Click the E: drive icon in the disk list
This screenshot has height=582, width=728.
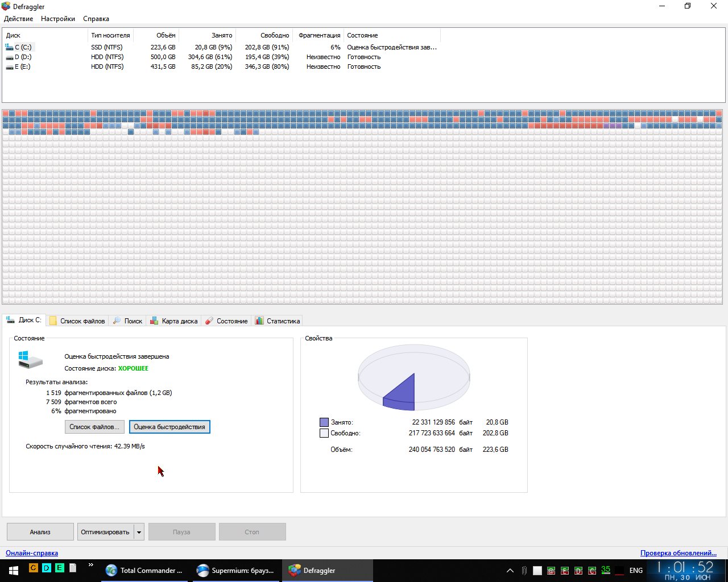coord(9,66)
